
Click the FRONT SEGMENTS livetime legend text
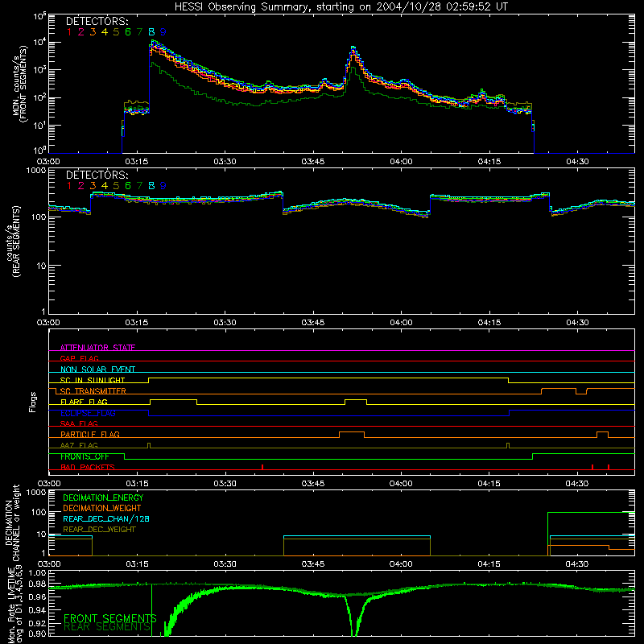click(x=110, y=618)
